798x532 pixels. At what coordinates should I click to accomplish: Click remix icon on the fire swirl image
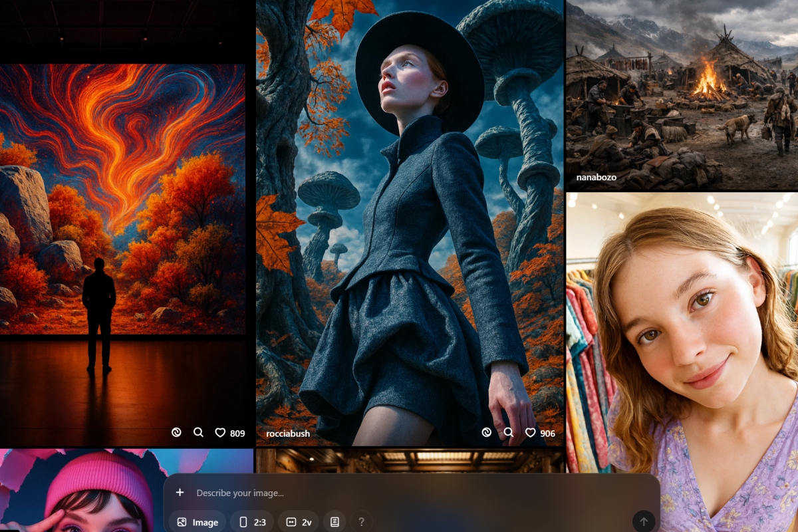[x=176, y=432]
